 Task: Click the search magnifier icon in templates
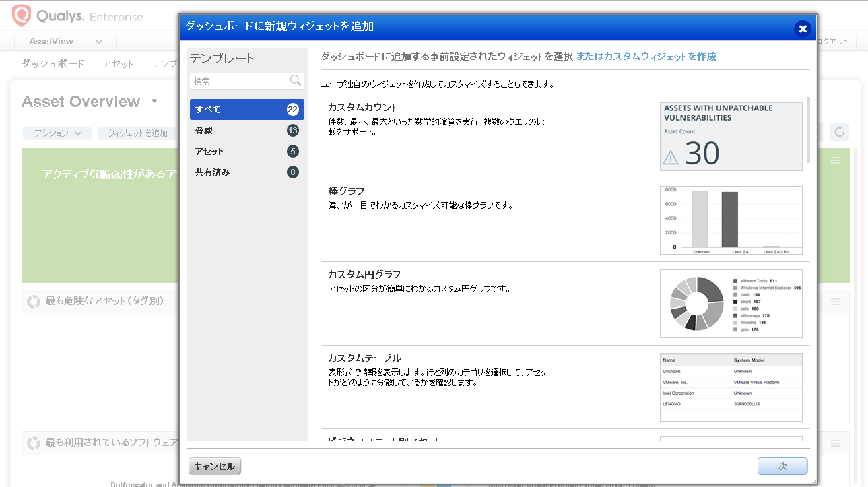click(296, 81)
